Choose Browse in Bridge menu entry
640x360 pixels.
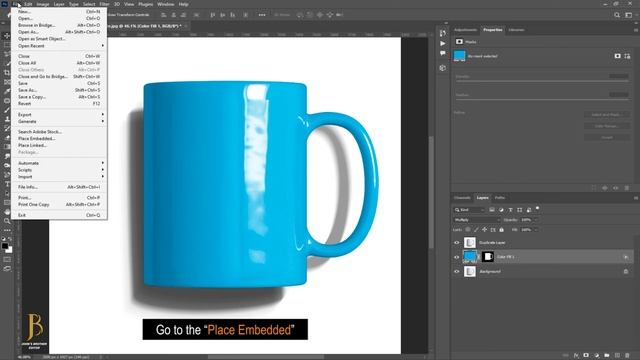59,25
